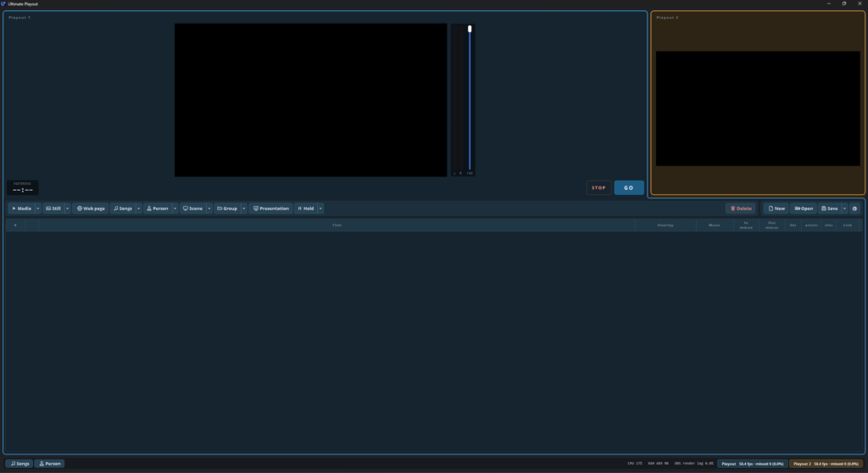The height and width of the screenshot is (473, 868).
Task: Click the Playout 1 volume slider handle
Action: tap(470, 29)
